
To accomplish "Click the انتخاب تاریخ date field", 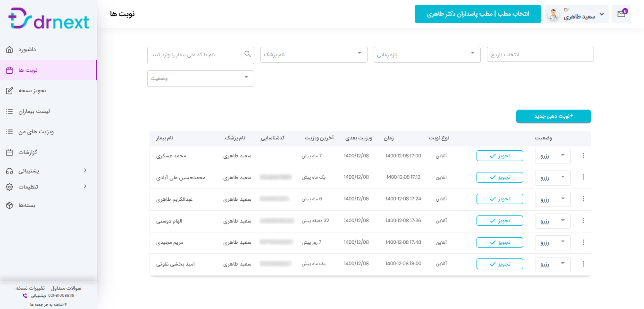I will click(x=540, y=54).
